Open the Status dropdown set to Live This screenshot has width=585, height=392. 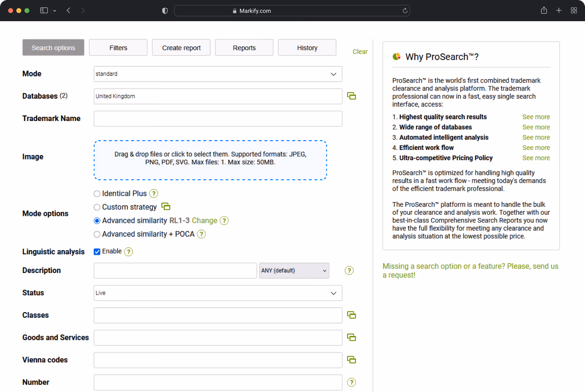click(x=218, y=293)
